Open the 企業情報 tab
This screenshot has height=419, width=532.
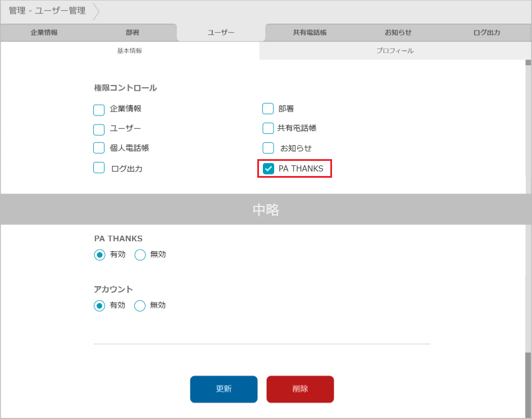(x=44, y=33)
